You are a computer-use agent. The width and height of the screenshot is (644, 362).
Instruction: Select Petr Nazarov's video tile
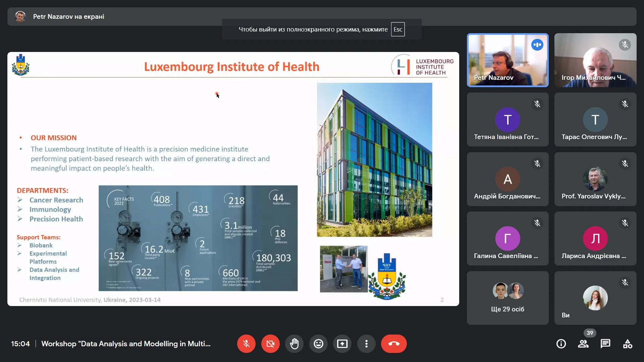(507, 60)
